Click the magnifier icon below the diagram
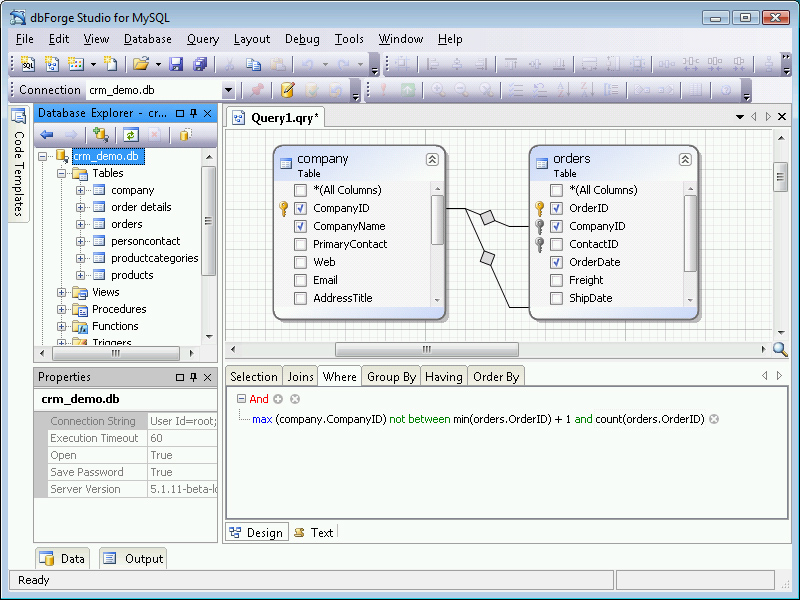The width and height of the screenshot is (800, 600). (x=780, y=349)
